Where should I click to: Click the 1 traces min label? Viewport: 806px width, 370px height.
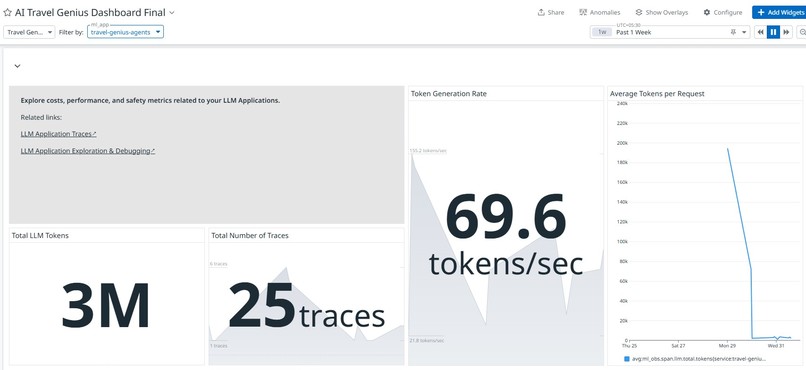[x=218, y=346]
